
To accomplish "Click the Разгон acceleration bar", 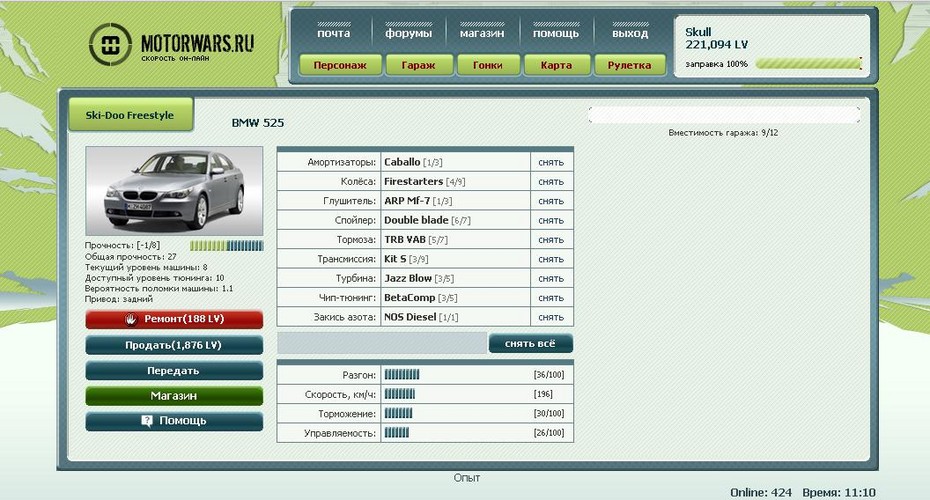I will [x=402, y=374].
